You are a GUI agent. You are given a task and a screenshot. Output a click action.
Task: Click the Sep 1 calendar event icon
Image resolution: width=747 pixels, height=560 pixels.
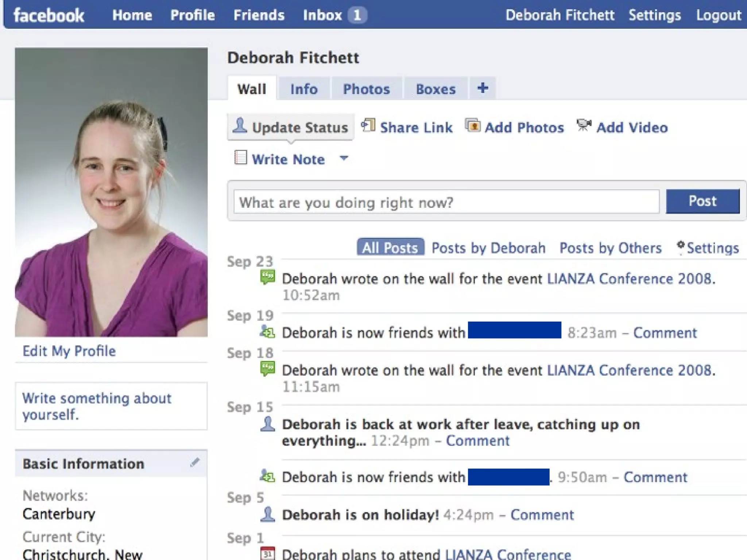point(267,553)
